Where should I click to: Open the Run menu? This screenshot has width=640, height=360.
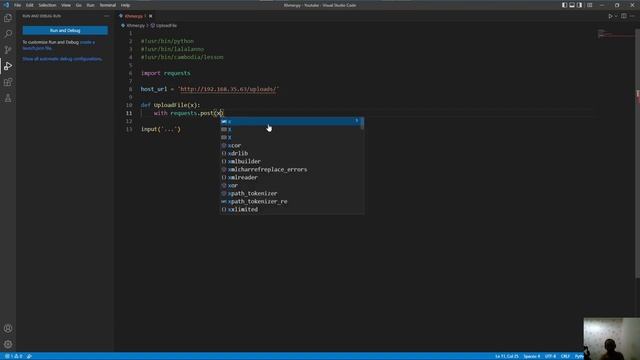coord(91,5)
